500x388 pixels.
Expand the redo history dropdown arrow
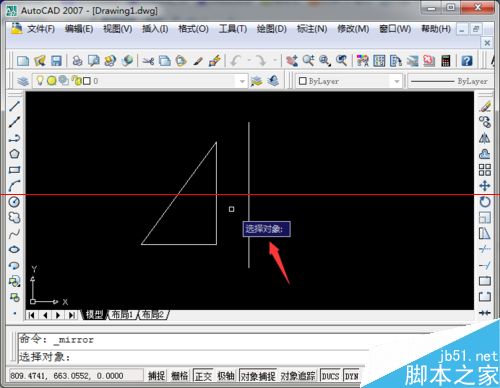tap(275, 61)
